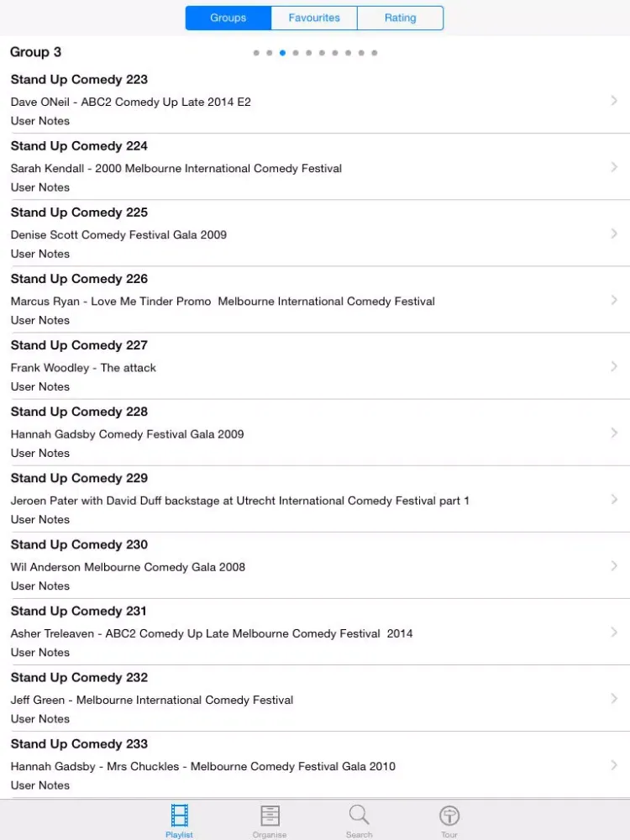630x840 pixels.
Task: Open chevron for Stand Up Comedy 223
Action: point(614,100)
